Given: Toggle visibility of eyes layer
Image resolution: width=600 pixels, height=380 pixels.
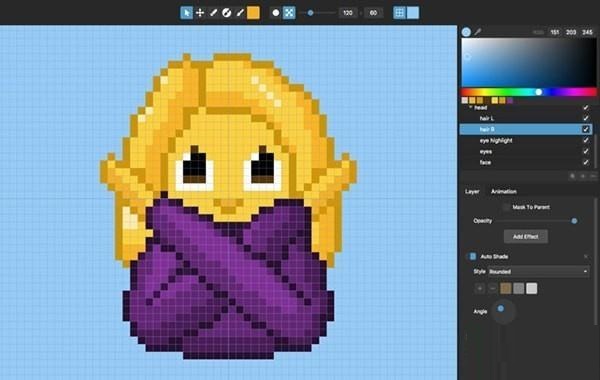Looking at the screenshot, I should [586, 152].
